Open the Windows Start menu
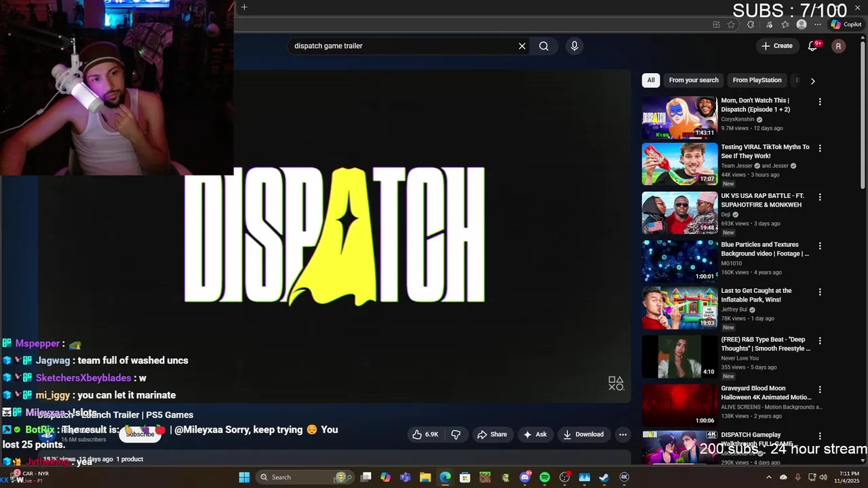This screenshot has height=488, width=868. 244,477
